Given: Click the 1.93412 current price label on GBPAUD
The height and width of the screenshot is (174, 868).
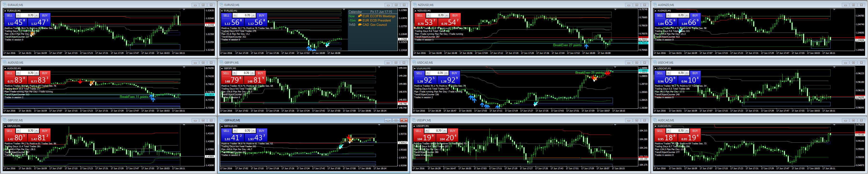Looking at the screenshot, I should click(x=403, y=143).
